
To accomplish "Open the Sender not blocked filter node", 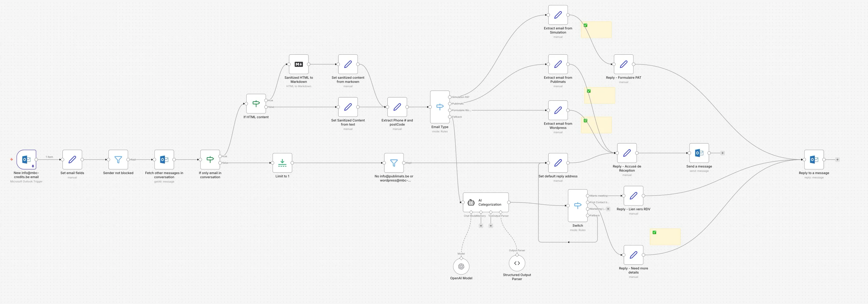I will point(118,159).
